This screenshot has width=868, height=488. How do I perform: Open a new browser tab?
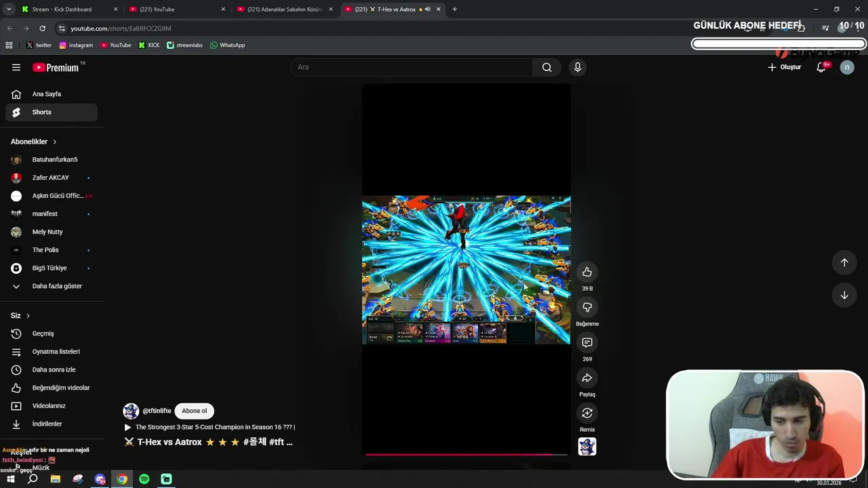point(454,9)
